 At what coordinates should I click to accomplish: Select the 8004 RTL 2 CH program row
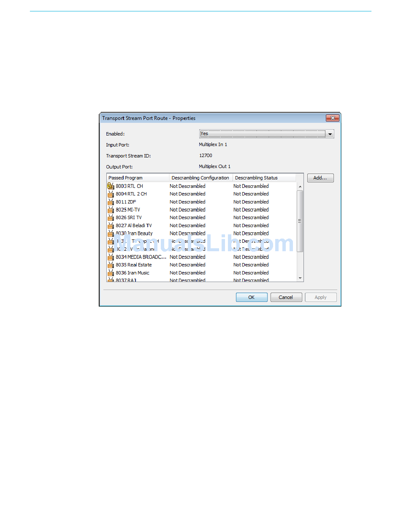coord(202,194)
